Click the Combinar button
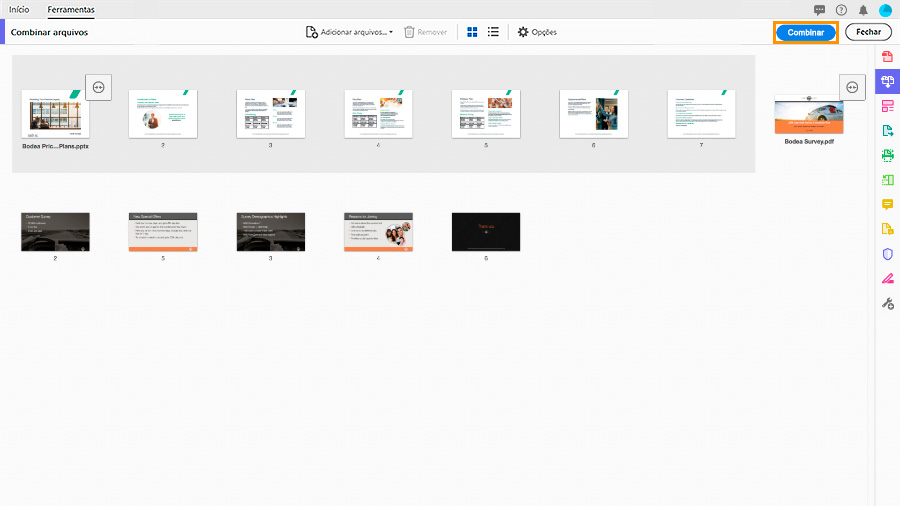Viewport: 900px width, 506px height. coord(805,33)
